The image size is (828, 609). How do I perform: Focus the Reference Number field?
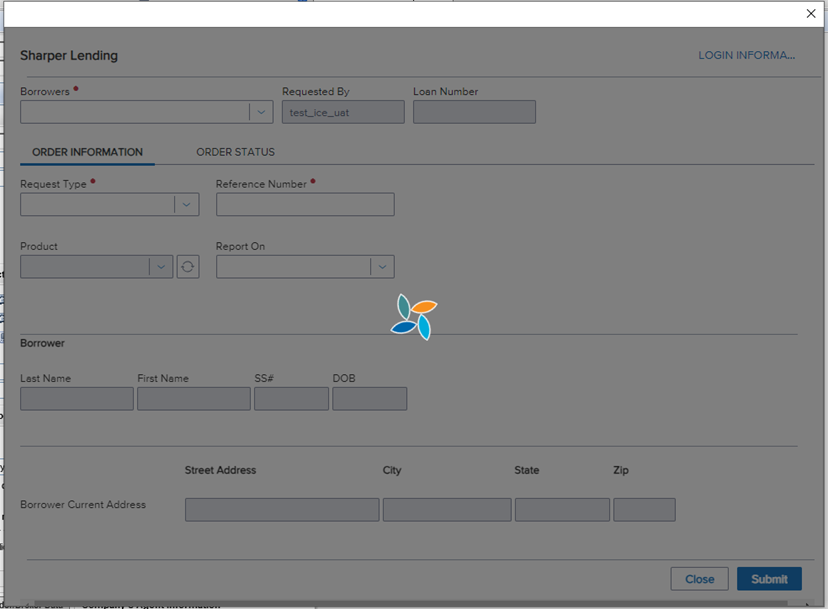pos(305,204)
